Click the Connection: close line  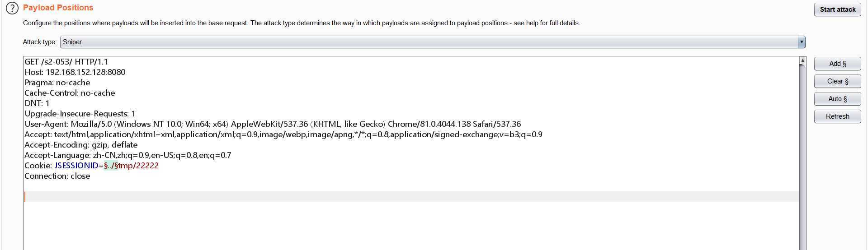tap(57, 176)
